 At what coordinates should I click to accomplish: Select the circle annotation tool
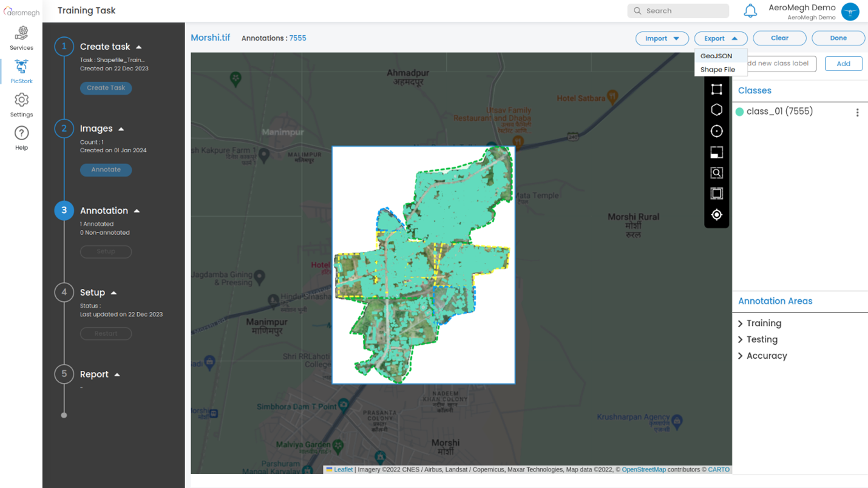[716, 131]
